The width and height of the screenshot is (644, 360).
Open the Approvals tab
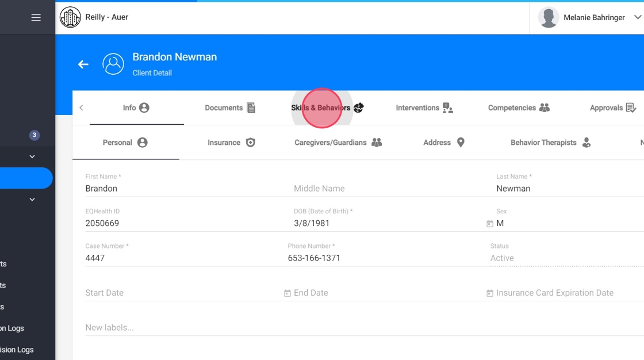[613, 108]
